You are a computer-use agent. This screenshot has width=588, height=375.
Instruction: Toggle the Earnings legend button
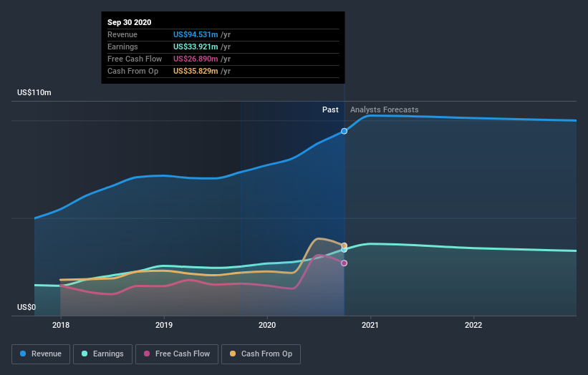pos(102,354)
